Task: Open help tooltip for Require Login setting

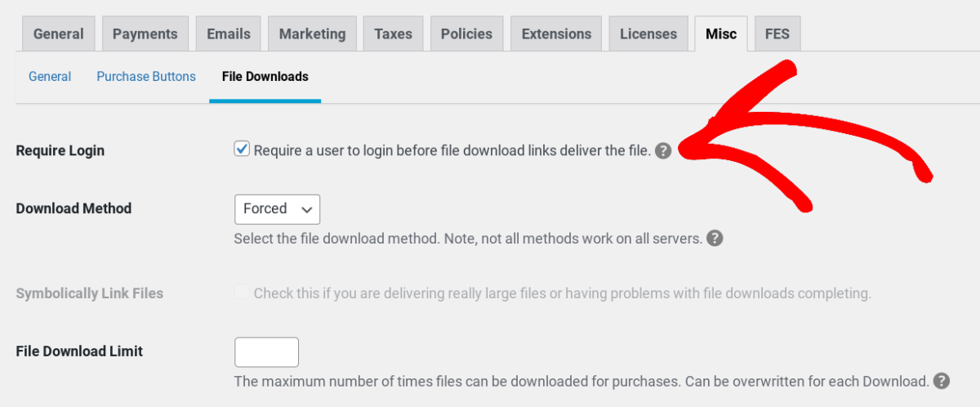Action: (x=663, y=151)
